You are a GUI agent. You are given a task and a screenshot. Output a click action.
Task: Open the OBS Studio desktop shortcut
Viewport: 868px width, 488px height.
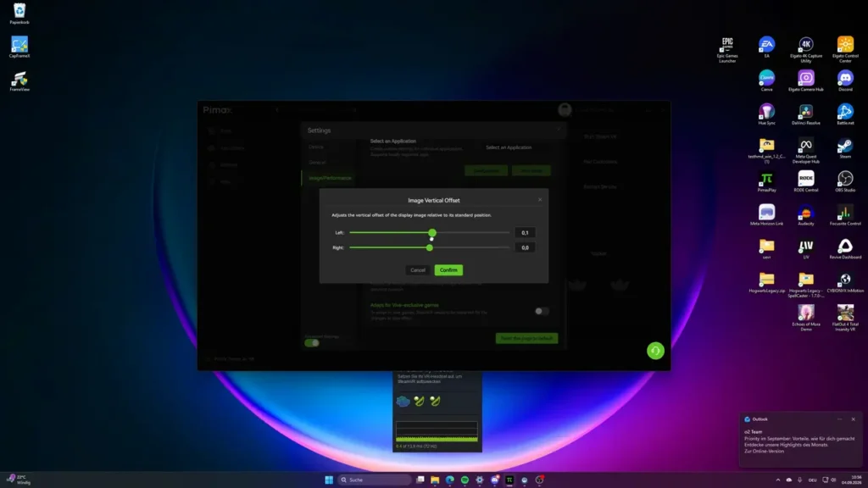845,181
